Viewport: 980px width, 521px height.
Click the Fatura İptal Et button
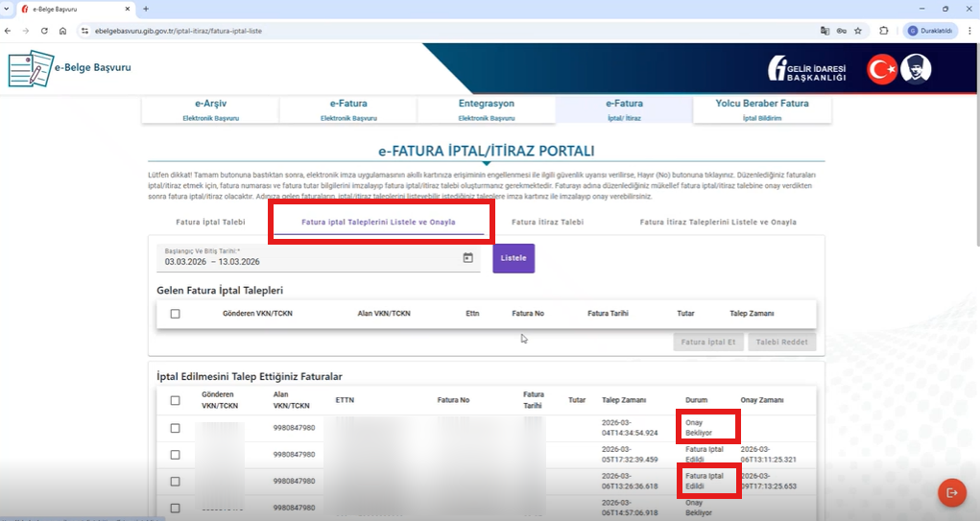tap(708, 342)
